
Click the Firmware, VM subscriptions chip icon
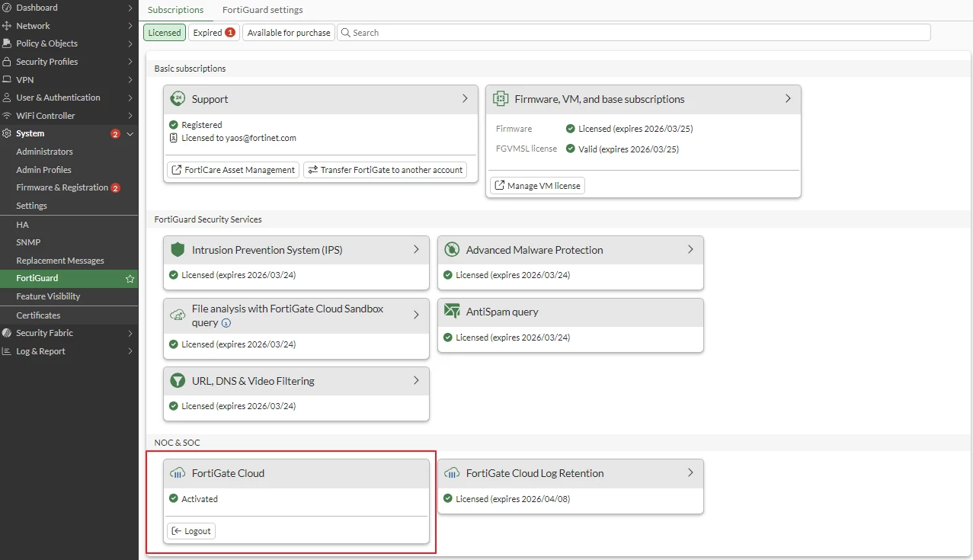[x=501, y=99]
